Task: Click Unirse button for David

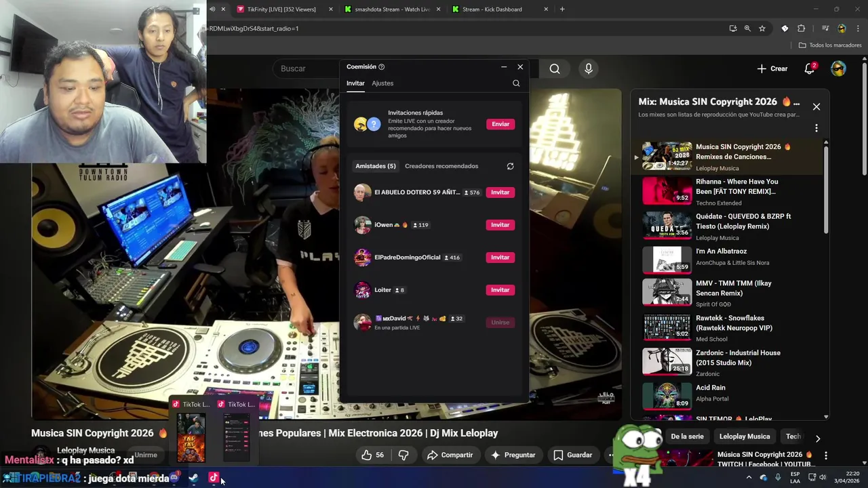Action: tap(500, 323)
